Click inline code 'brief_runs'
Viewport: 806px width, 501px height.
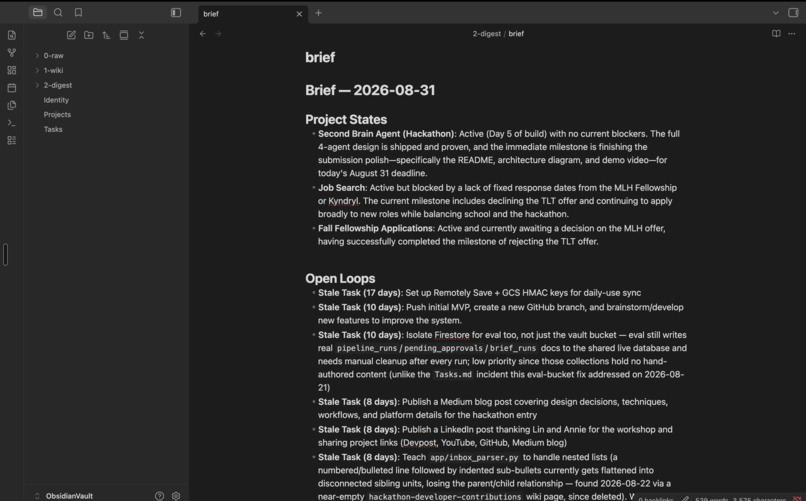tap(512, 348)
